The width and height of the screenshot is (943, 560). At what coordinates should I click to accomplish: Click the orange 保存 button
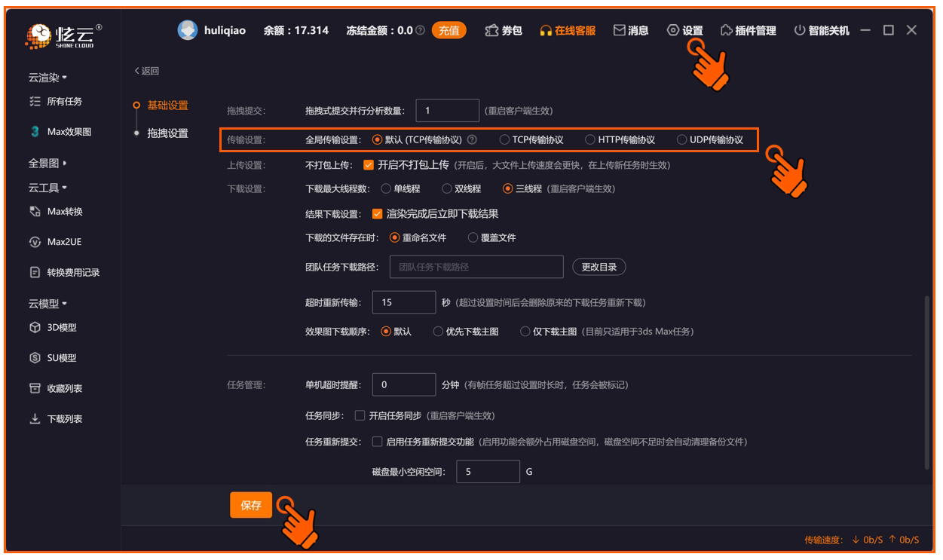[x=251, y=506]
